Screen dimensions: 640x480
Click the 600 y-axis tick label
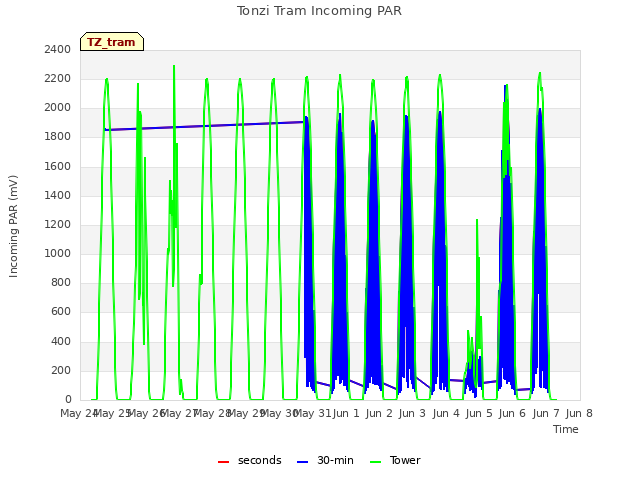[61, 311]
